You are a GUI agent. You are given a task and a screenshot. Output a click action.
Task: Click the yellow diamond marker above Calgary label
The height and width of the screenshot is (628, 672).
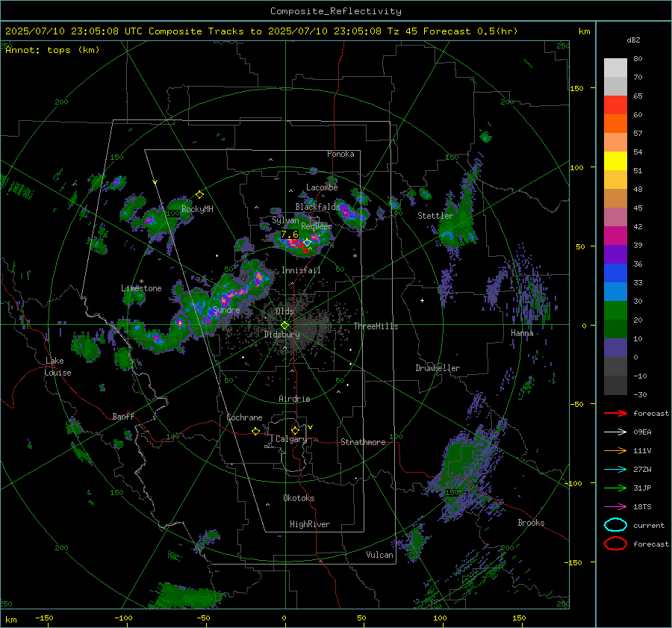pos(295,430)
